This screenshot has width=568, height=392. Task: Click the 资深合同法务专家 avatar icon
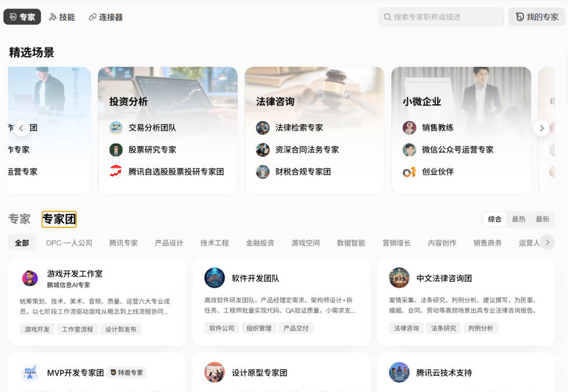point(262,149)
